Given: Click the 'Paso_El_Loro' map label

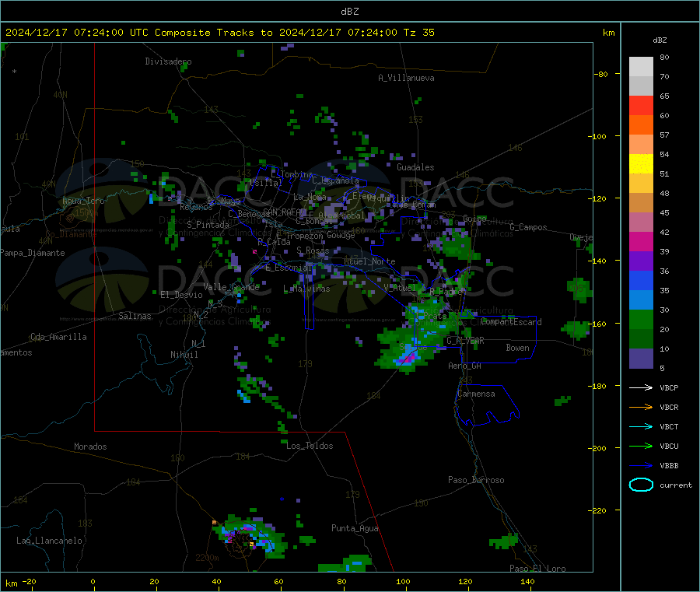Looking at the screenshot, I should (x=538, y=569).
